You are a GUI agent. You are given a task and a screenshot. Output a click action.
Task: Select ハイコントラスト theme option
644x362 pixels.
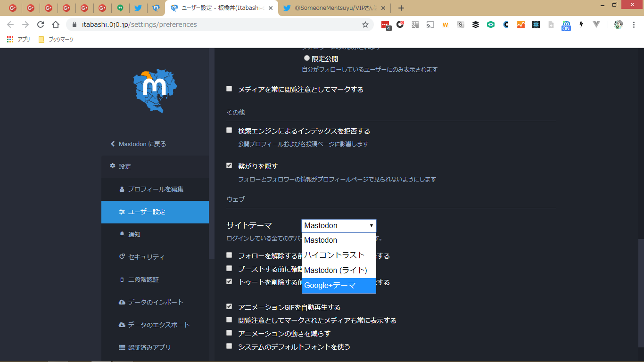(339, 255)
